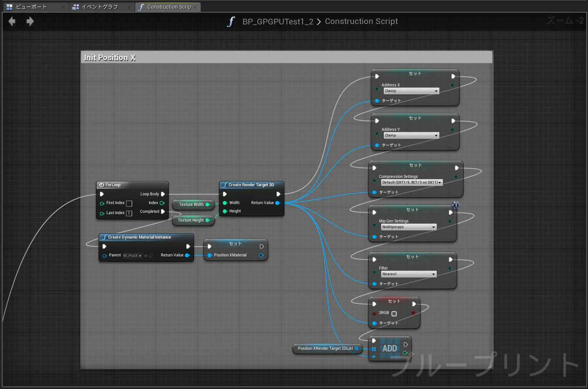Click the Position XMaterial input pin
This screenshot has width=588, height=389.
pyautogui.click(x=210, y=255)
